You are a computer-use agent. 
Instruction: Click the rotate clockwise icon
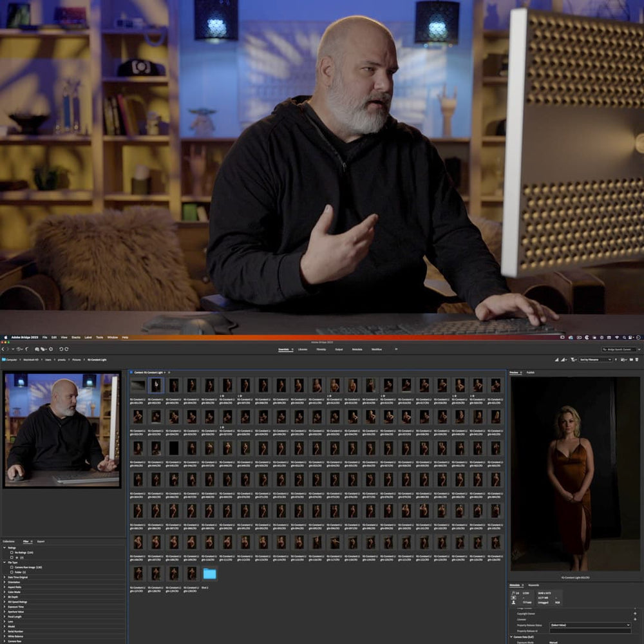pyautogui.click(x=67, y=350)
